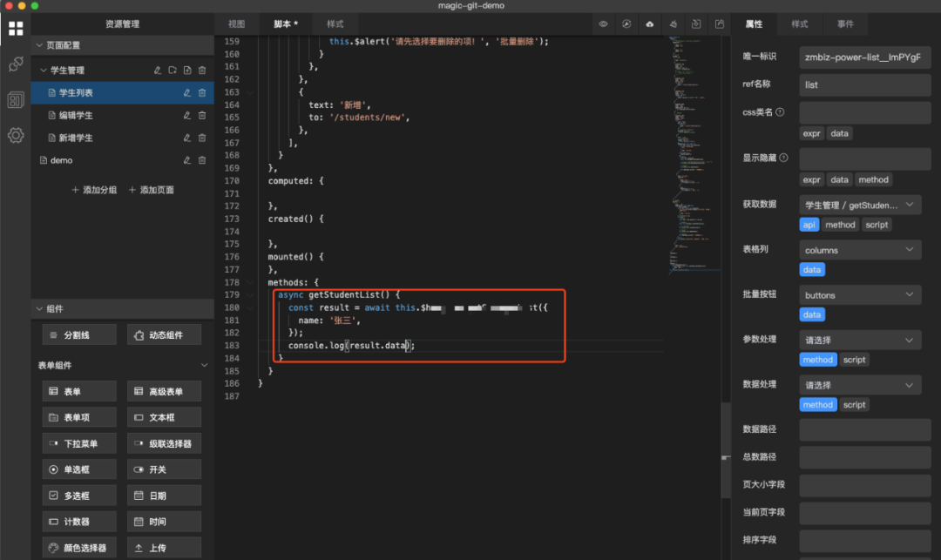This screenshot has width=941, height=560.
Task: Select method mode under 显示隐藏
Action: point(873,180)
